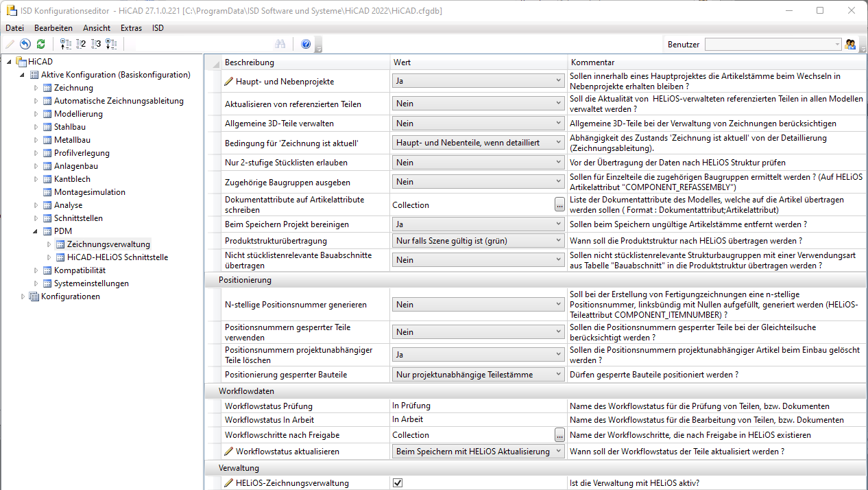The width and height of the screenshot is (868, 490).
Task: Select the Kompatibilität tree item
Action: [x=80, y=270]
